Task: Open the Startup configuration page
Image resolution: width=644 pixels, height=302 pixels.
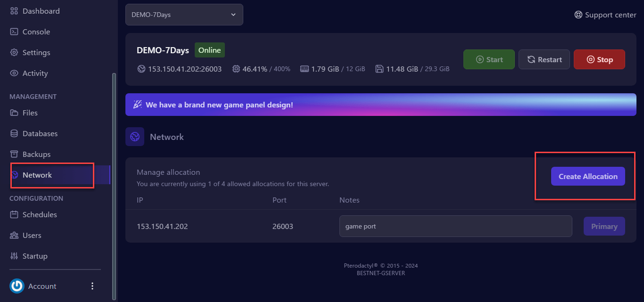Action: (35, 256)
